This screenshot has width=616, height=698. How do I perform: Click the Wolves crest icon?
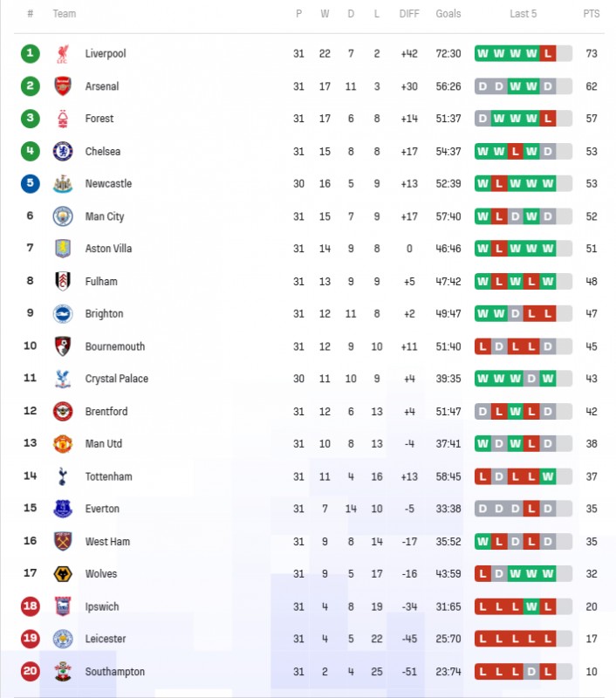point(63,574)
